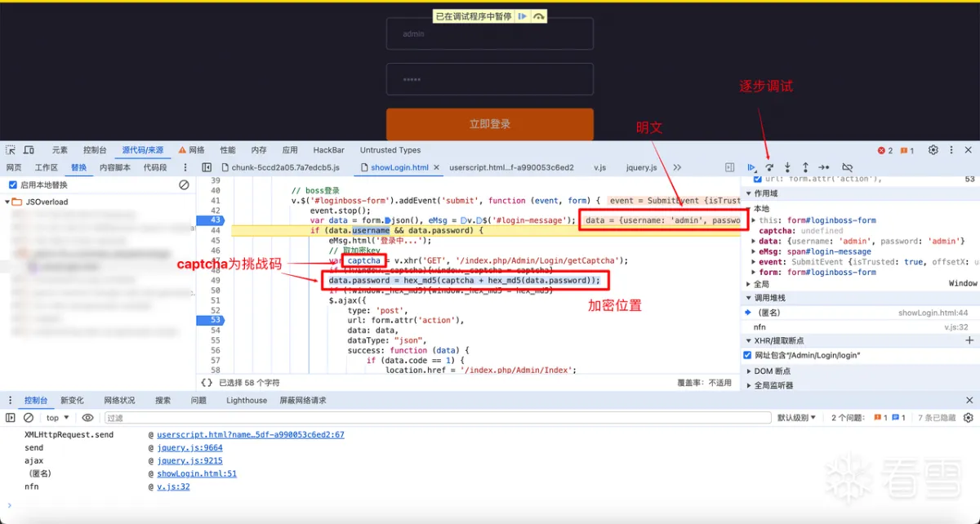Click the single Step icon
Viewport: 980px width, 524px height.
tap(824, 167)
